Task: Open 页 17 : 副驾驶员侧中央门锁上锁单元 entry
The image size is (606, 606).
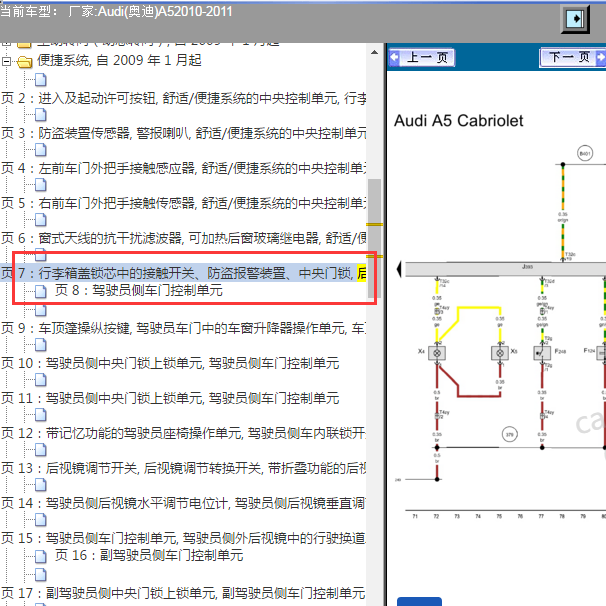Action: click(x=183, y=593)
